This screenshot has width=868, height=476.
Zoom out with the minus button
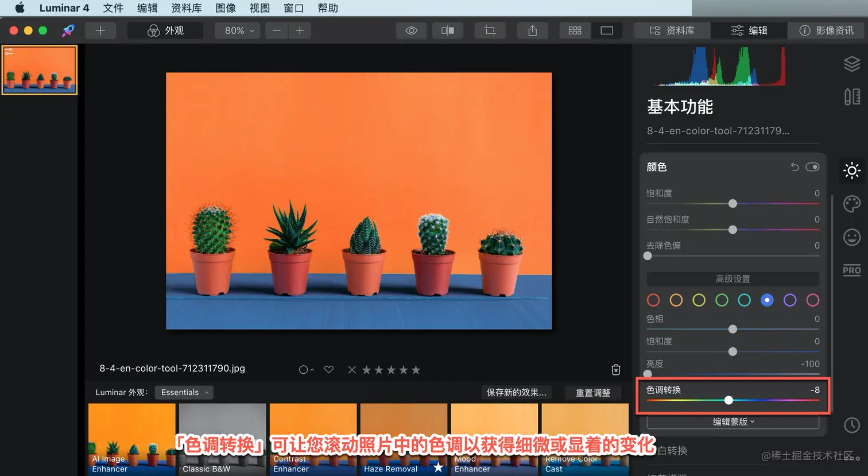click(x=277, y=30)
